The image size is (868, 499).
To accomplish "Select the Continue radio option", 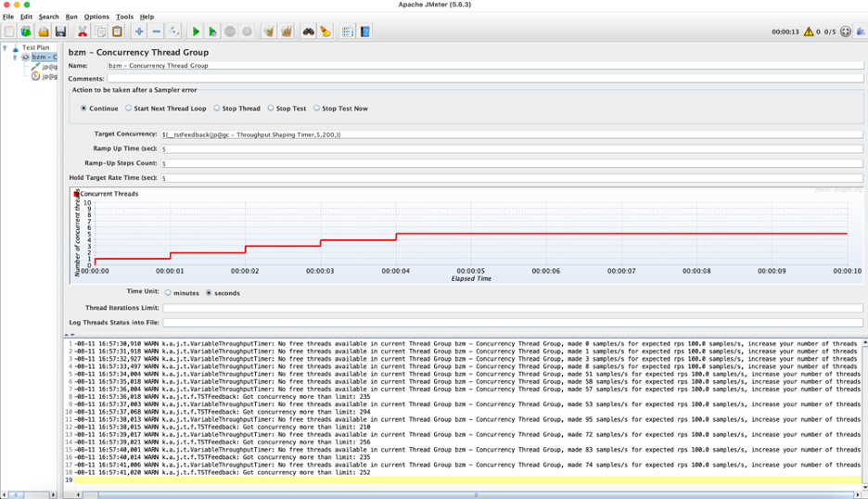I will (x=83, y=109).
